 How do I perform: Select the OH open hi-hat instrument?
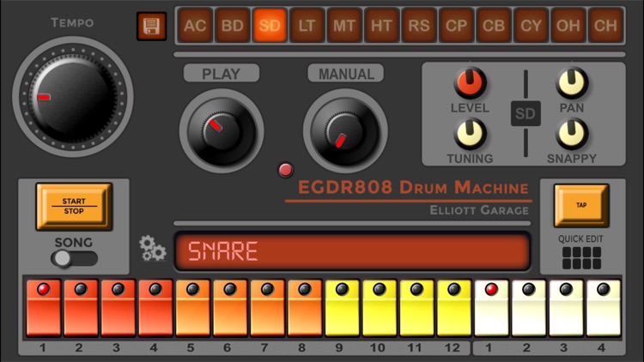[x=568, y=26]
